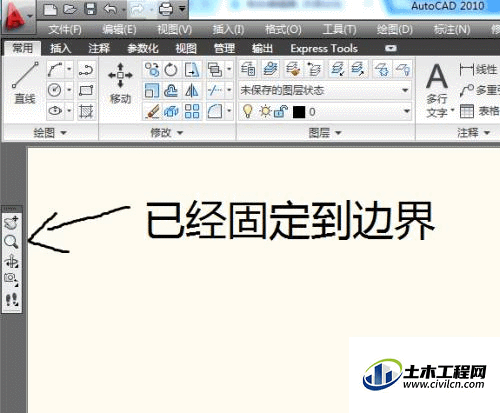Toggle the ribbon minimize button after Express Tools
500x413 pixels.
click(x=391, y=48)
